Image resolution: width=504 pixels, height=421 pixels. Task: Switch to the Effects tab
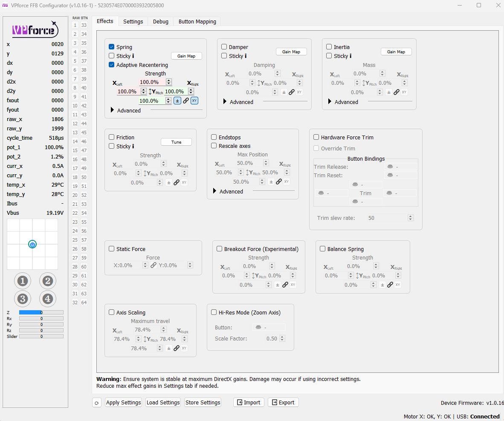click(105, 21)
